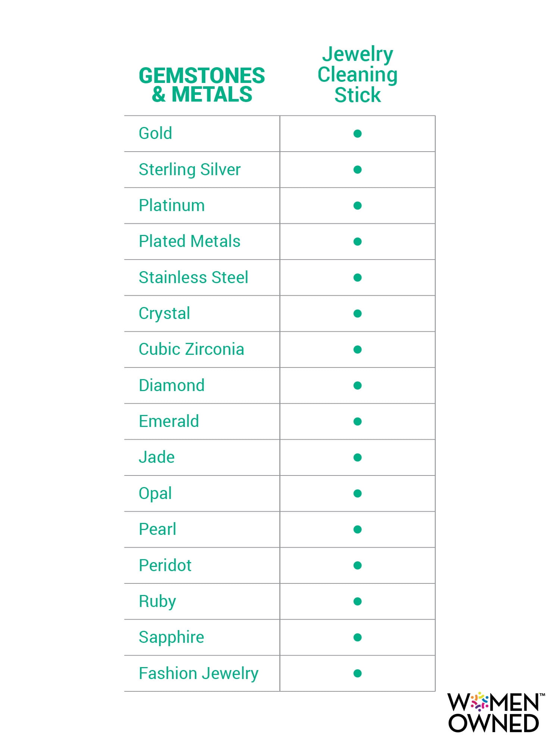Image resolution: width=560 pixels, height=747 pixels.
Task: Click the Pearl label
Action: coord(157,529)
